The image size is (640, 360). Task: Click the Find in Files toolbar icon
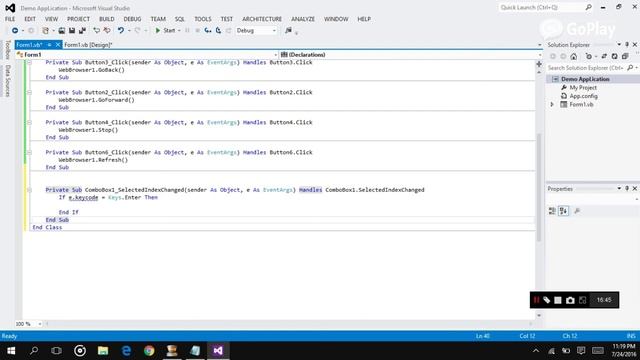coord(288,31)
